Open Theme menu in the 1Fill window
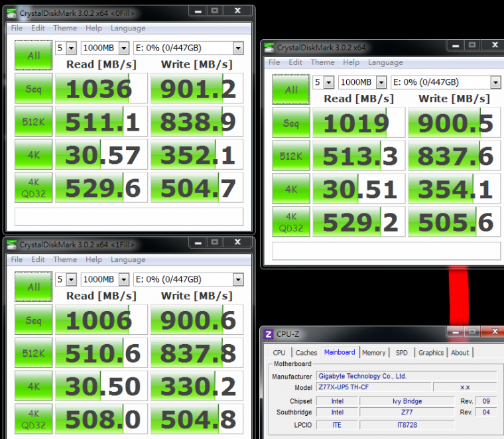Image resolution: width=504 pixels, height=439 pixels. (65, 259)
